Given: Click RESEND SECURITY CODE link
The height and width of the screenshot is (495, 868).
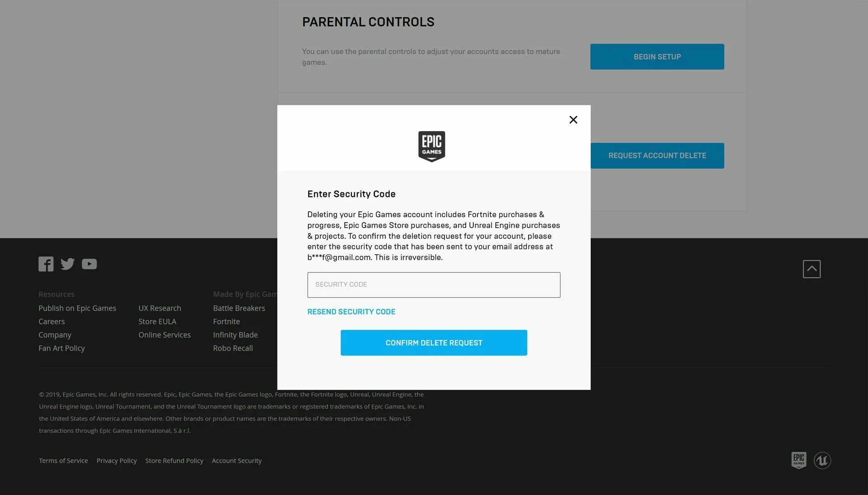Looking at the screenshot, I should point(351,311).
